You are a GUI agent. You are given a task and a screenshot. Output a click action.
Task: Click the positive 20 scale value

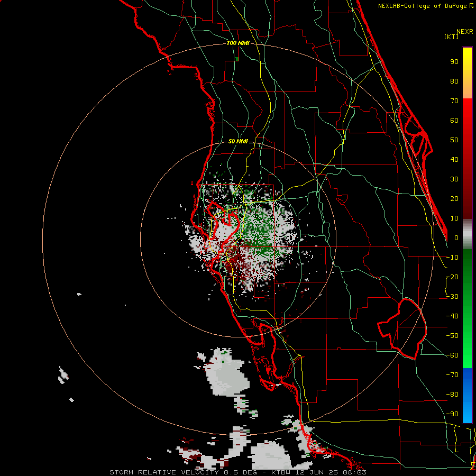[x=454, y=198]
